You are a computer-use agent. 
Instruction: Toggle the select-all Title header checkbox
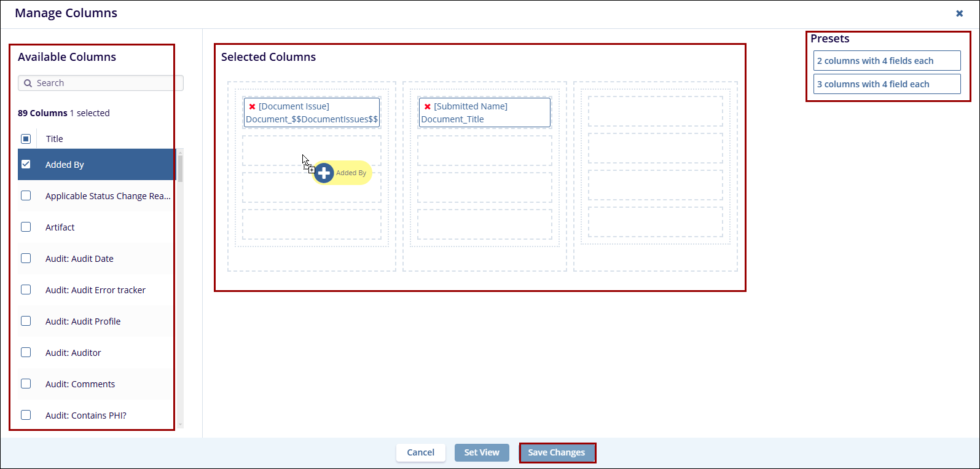[x=26, y=139]
